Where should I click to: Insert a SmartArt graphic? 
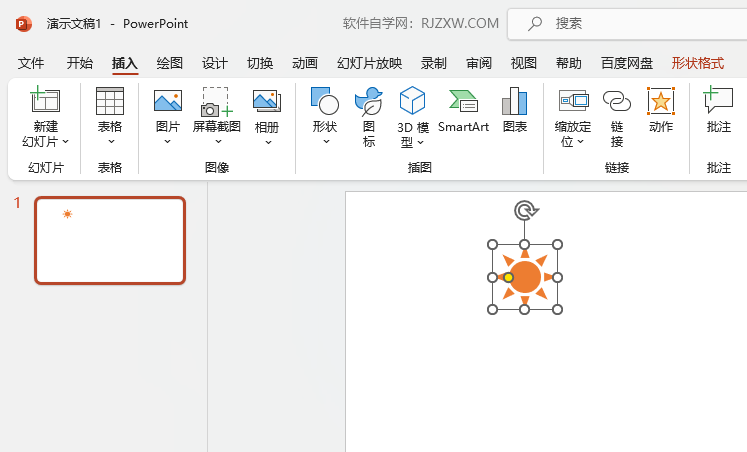tap(464, 110)
